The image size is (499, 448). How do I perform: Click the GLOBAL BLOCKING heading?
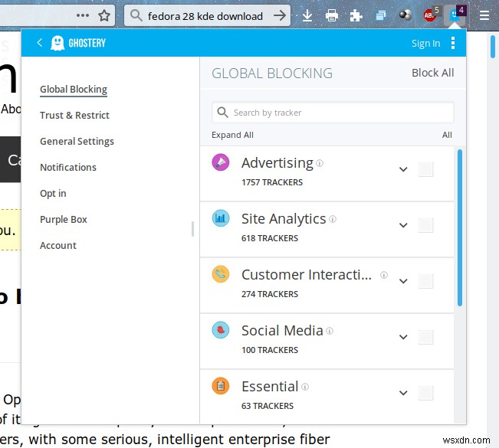[272, 74]
